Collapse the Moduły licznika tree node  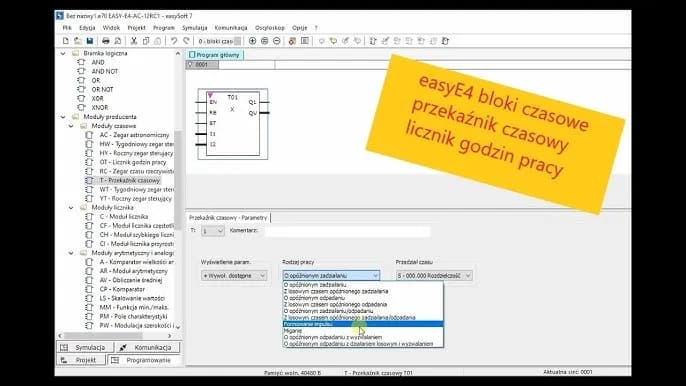coord(71,208)
